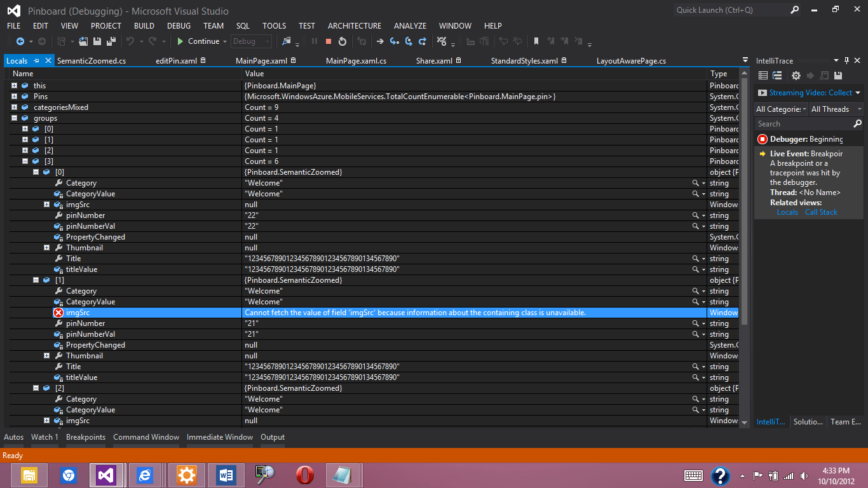Show IntelliTrace calls view icon
This screenshot has height=488, width=868.
click(x=776, y=76)
